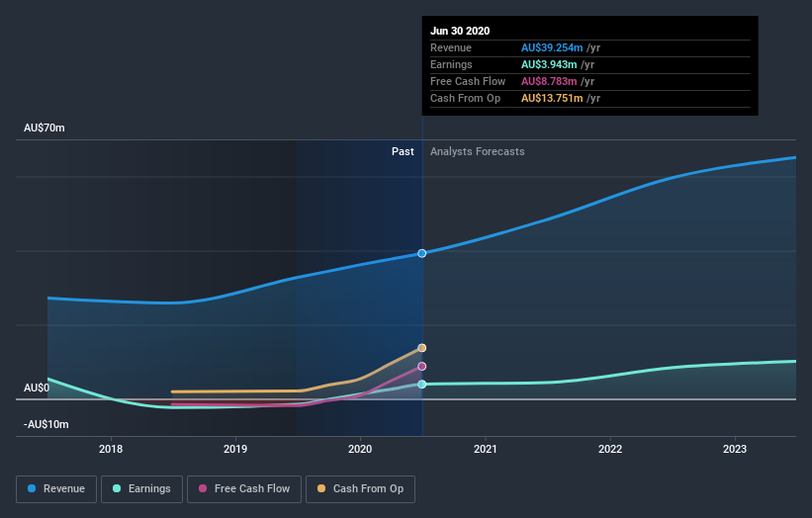Click the Revenue data point on the blue line

(422, 253)
